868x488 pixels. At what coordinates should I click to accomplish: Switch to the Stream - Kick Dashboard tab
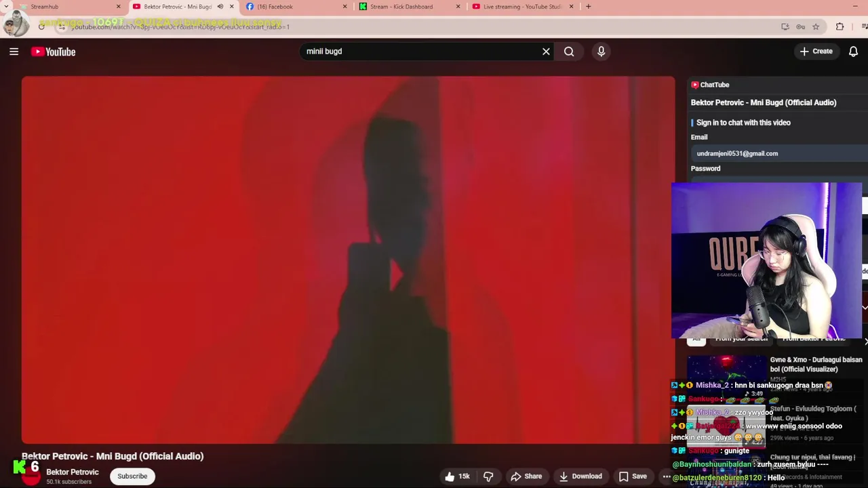(410, 7)
